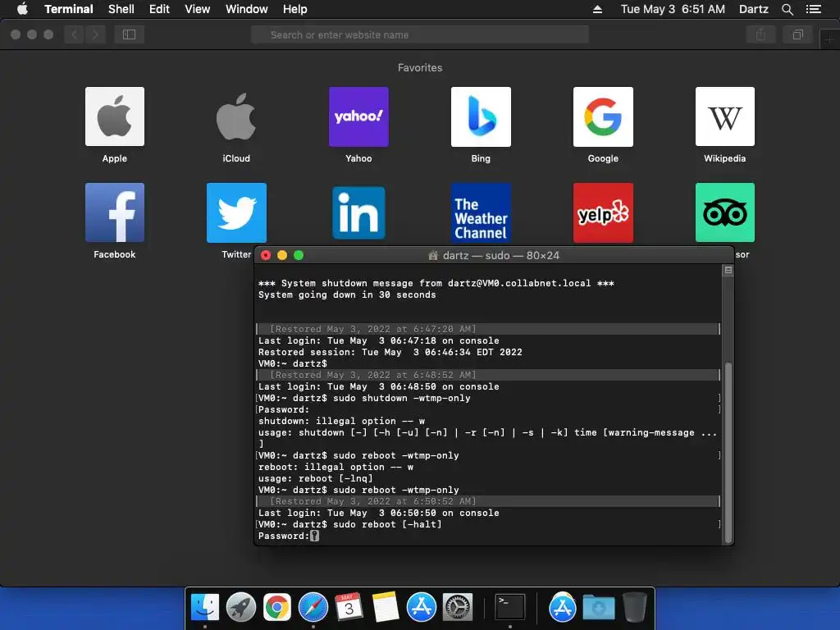Click the Safari back arrow

[75, 34]
